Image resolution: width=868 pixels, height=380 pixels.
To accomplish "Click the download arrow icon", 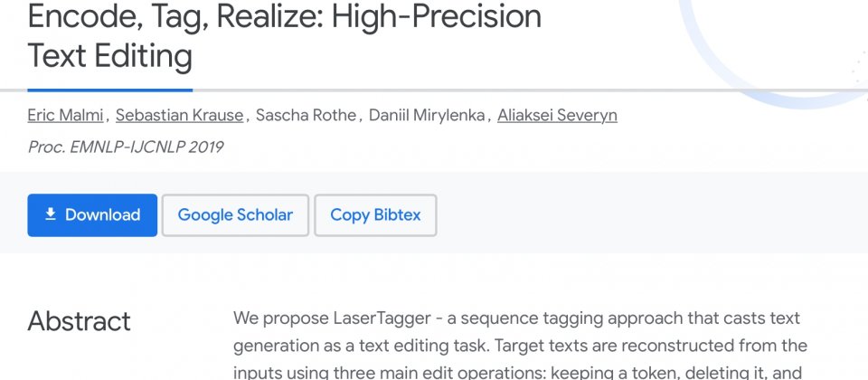I will (51, 214).
